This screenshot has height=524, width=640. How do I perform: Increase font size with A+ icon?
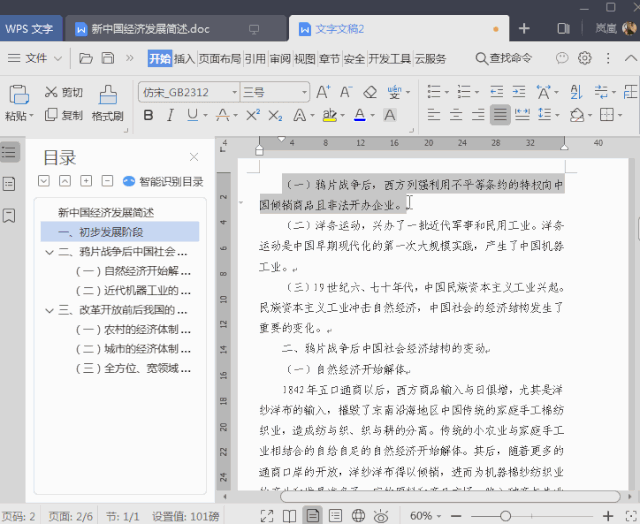[x=323, y=92]
